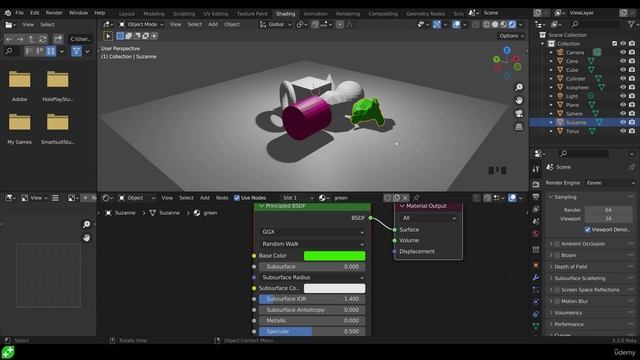Open the Render menu

(54, 13)
